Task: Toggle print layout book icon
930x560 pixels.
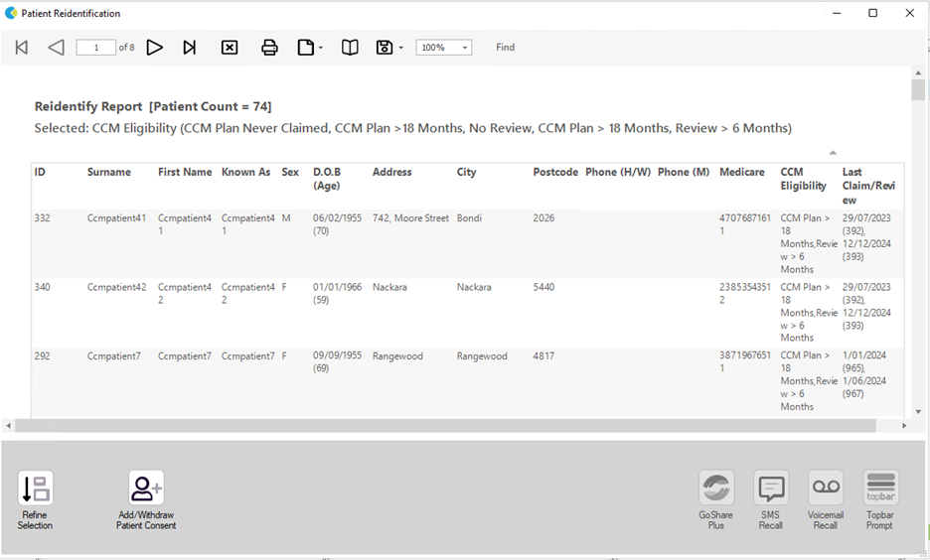Action: click(350, 48)
